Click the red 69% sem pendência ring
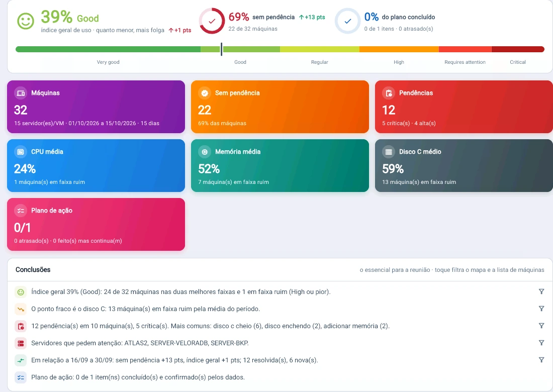 coord(212,21)
